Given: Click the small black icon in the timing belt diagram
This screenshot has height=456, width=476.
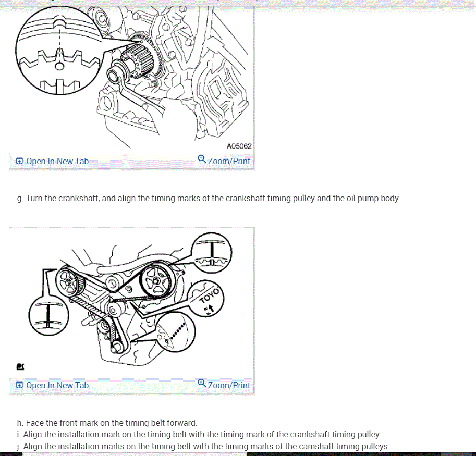Looking at the screenshot, I should point(20,367).
